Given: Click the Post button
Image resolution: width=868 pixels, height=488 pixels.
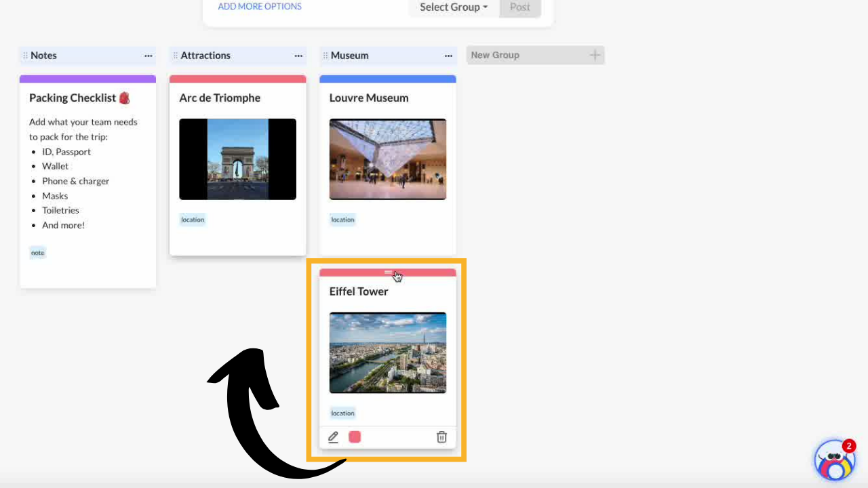Looking at the screenshot, I should click(x=520, y=7).
